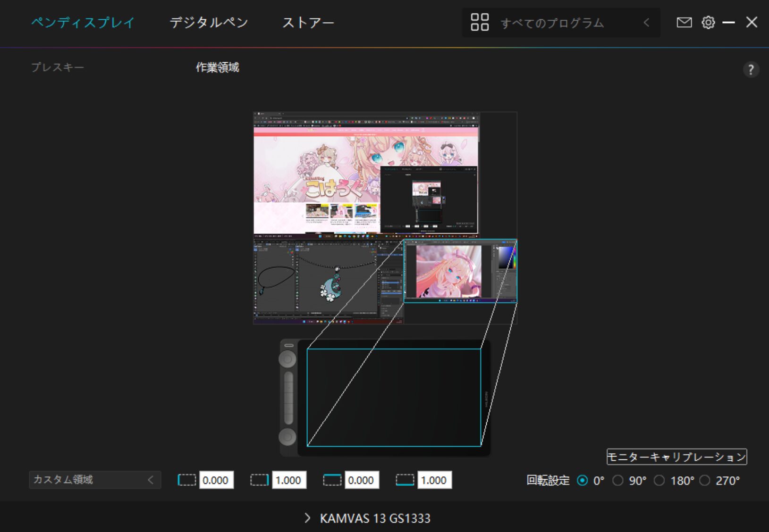The height and width of the screenshot is (532, 769).
Task: Open the カスタム領域 dropdown
Action: 94,480
